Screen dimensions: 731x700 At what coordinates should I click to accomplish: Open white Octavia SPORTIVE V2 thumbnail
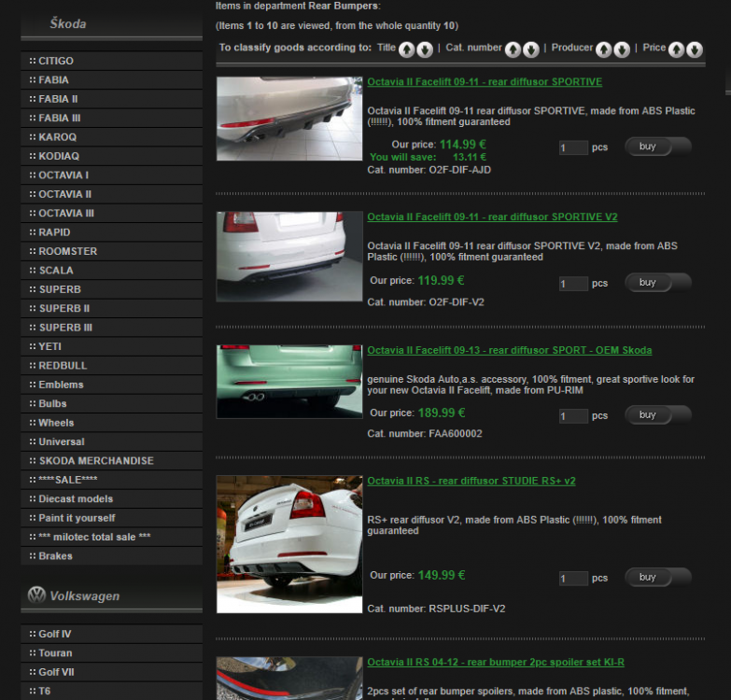tap(289, 257)
